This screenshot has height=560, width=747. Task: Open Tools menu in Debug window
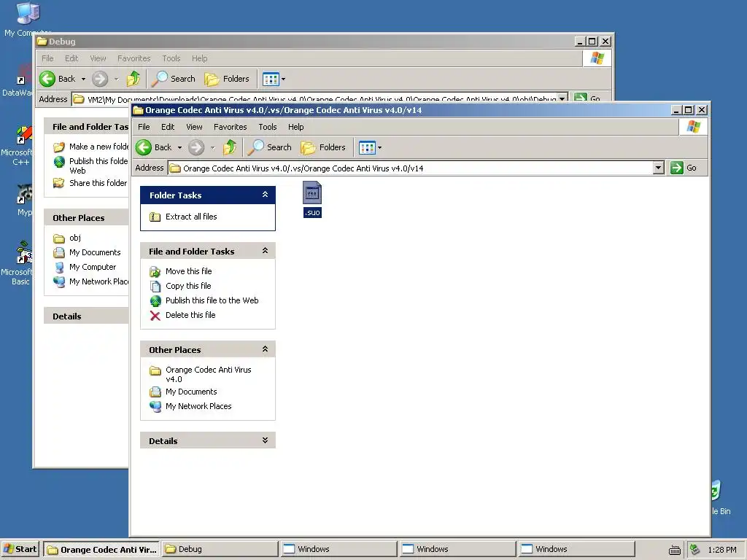pos(171,58)
